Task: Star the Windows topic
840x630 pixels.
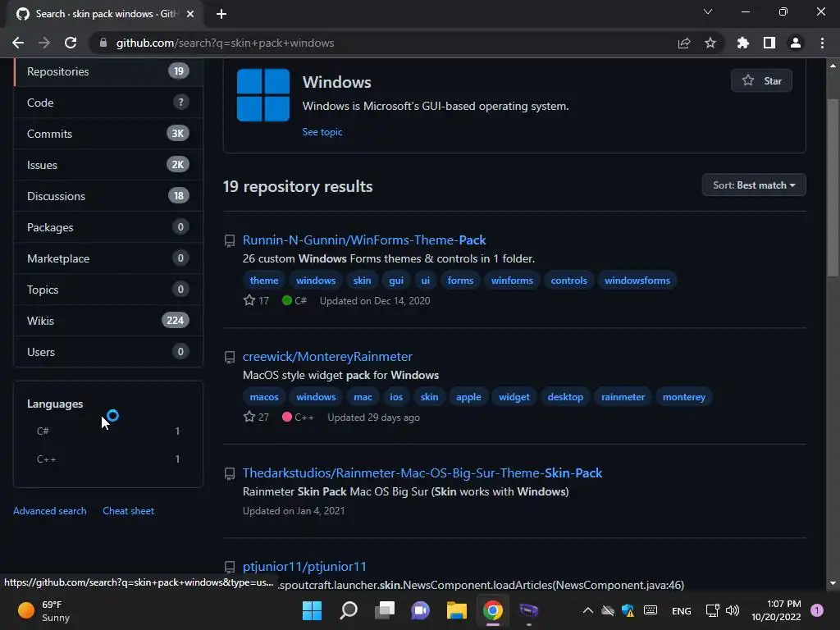Action: point(761,81)
